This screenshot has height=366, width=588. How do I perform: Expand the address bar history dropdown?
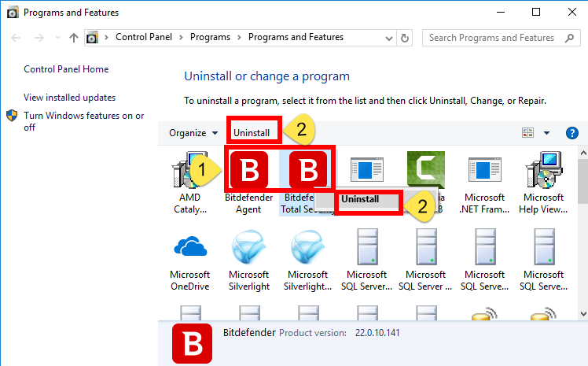(389, 38)
